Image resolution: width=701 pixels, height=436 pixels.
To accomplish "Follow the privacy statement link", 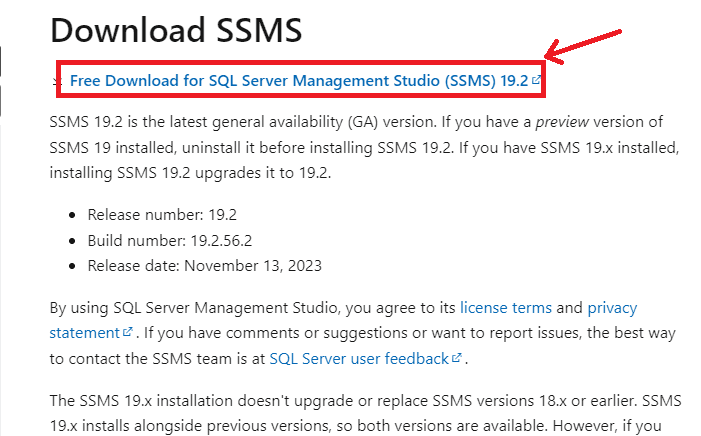I will [611, 307].
